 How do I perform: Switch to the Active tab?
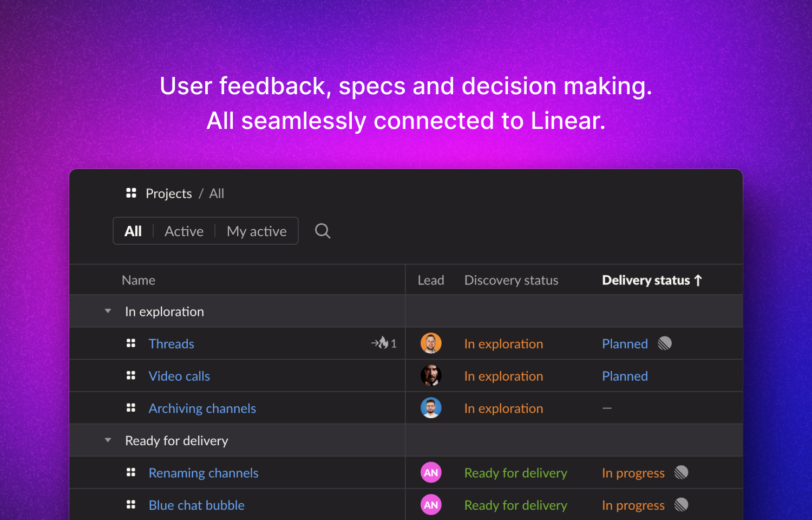pyautogui.click(x=184, y=231)
